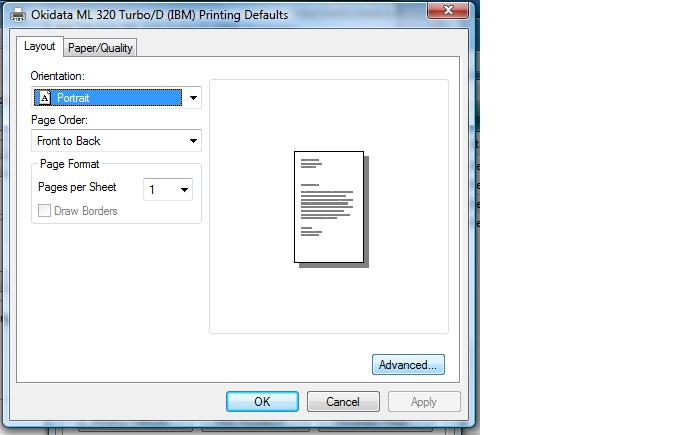Viewport: 680px width, 435px height.
Task: Confirm with the OK button
Action: click(262, 401)
